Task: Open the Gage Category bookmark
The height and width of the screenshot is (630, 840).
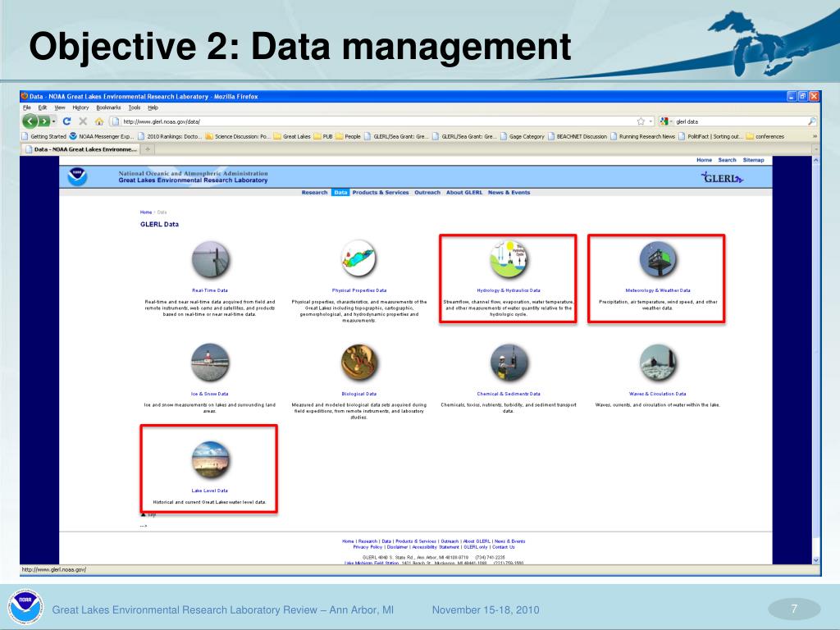Action: pyautogui.click(x=523, y=137)
